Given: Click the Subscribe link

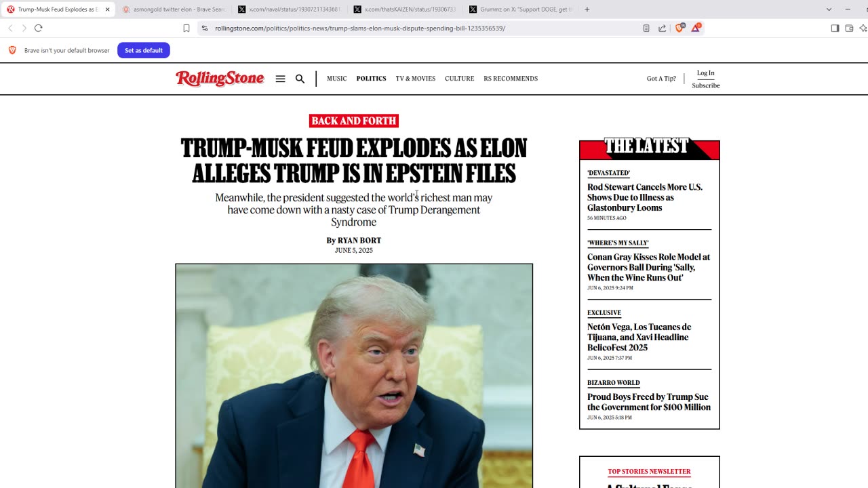Looking at the screenshot, I should (706, 85).
